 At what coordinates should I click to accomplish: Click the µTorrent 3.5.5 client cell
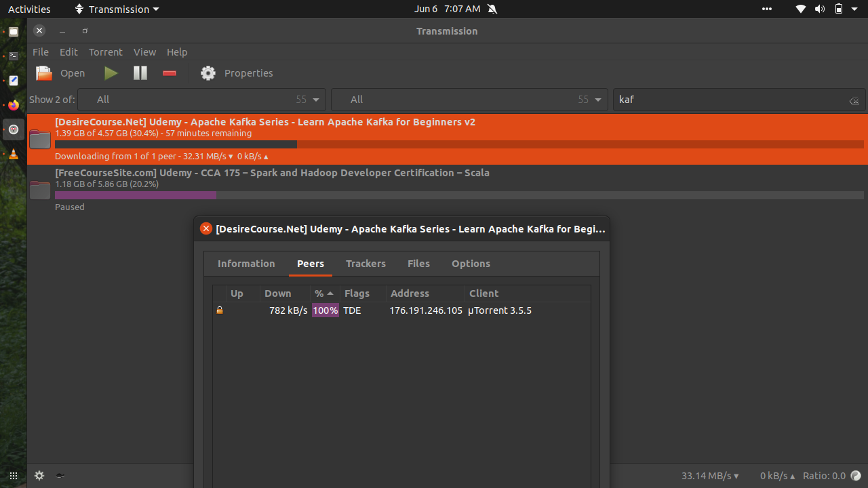500,310
